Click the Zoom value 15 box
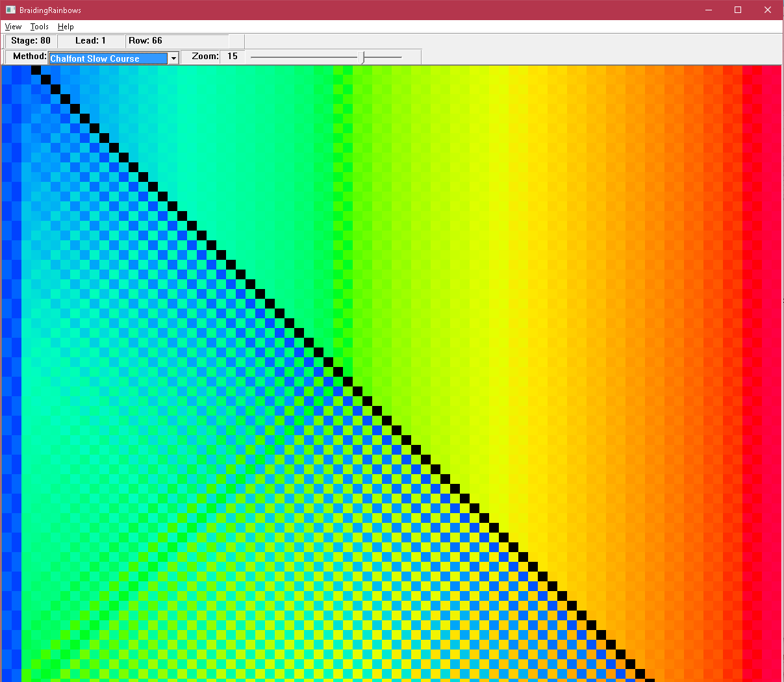784x682 pixels. pyautogui.click(x=232, y=57)
